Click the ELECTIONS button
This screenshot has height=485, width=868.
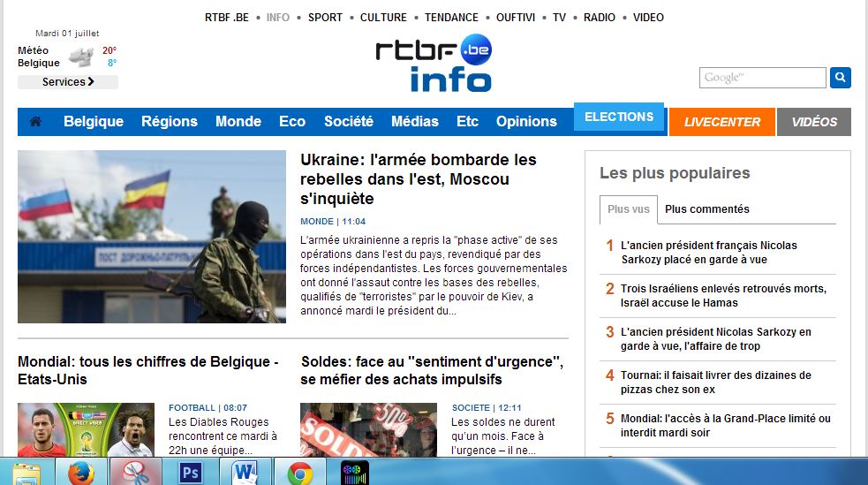click(619, 117)
